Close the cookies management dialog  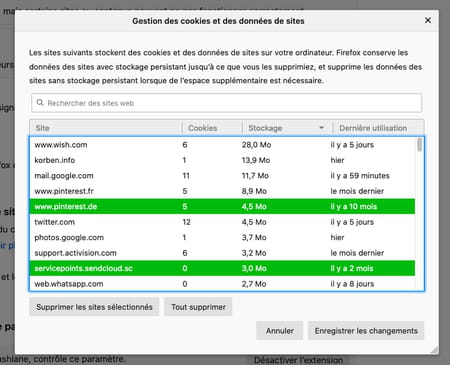coord(428,21)
